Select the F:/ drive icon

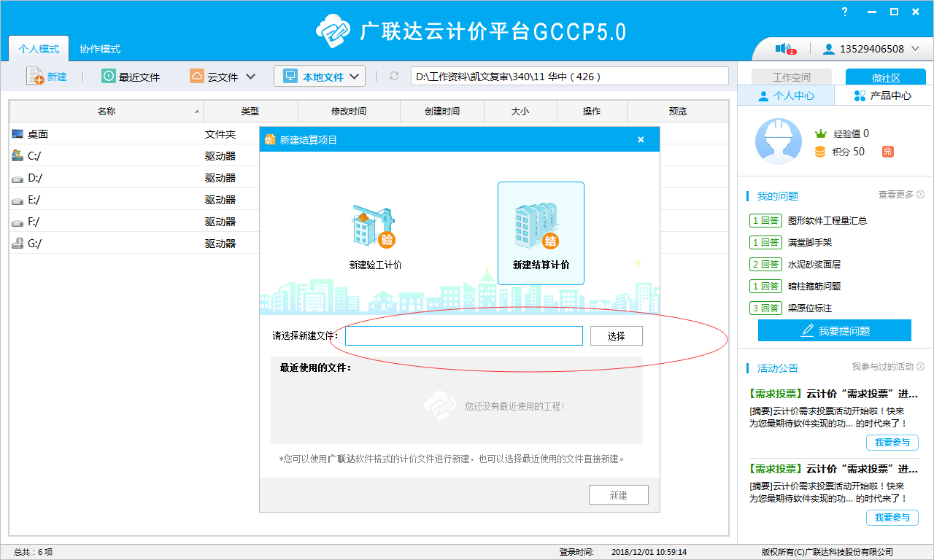coord(18,222)
